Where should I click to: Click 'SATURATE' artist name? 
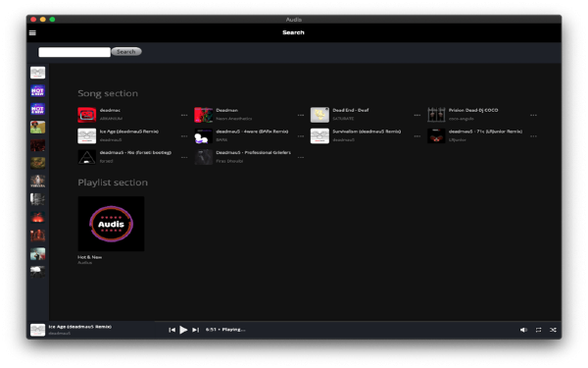tap(343, 119)
